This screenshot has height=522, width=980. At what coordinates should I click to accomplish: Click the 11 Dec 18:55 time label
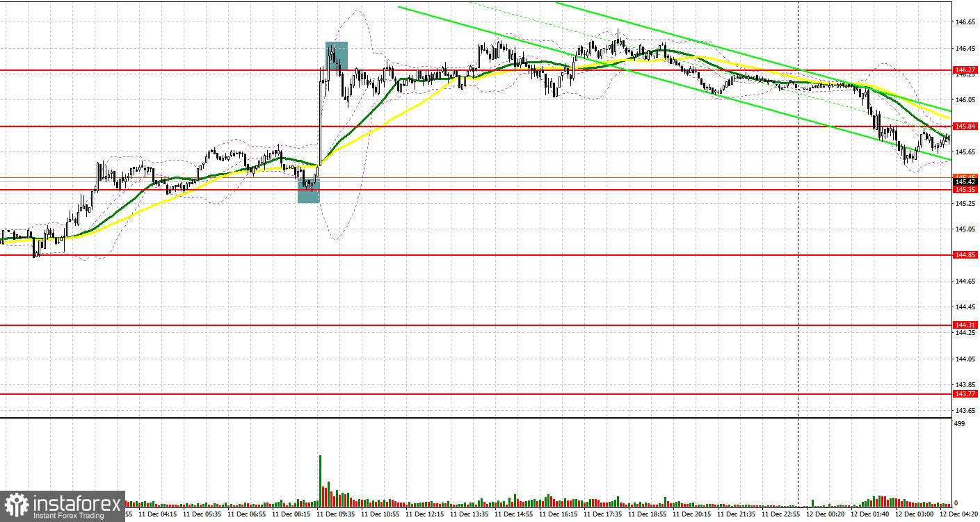648,514
